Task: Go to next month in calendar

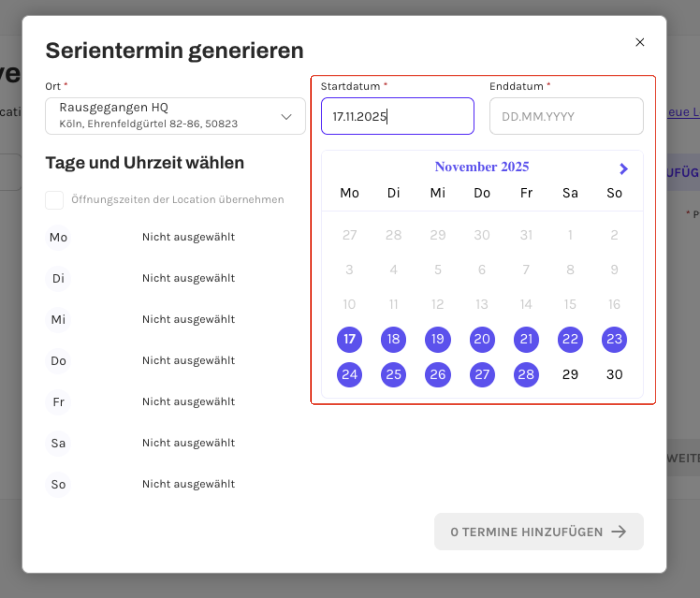Action: 623,169
